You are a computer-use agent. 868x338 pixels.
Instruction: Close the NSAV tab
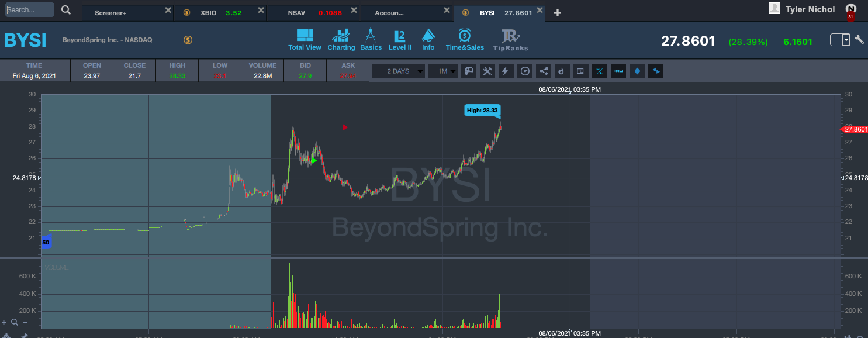(353, 11)
